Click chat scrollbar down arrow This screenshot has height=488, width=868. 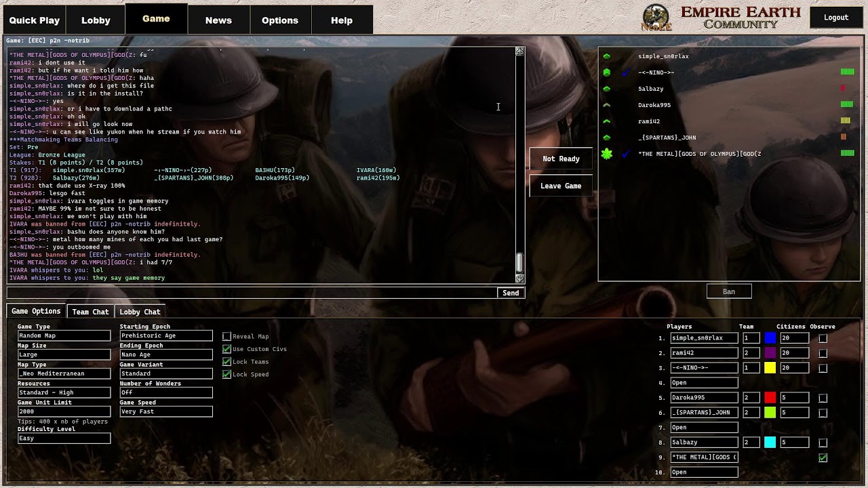coord(519,279)
